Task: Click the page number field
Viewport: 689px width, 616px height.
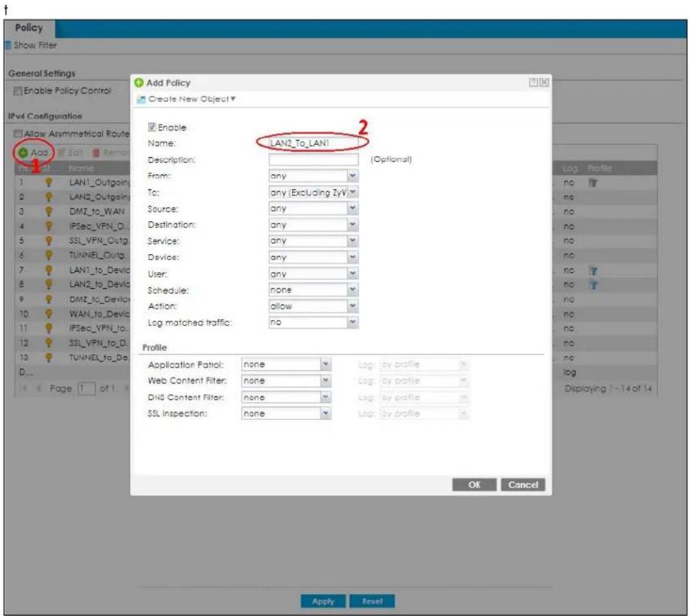Action: (86, 388)
